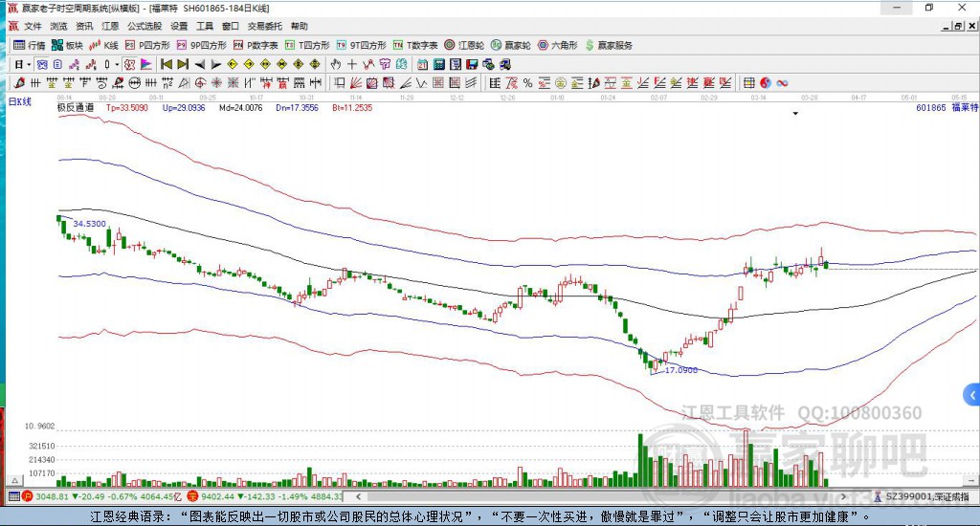Expand side panel with blue arrow tab
The image size is (980, 526).
(x=972, y=395)
